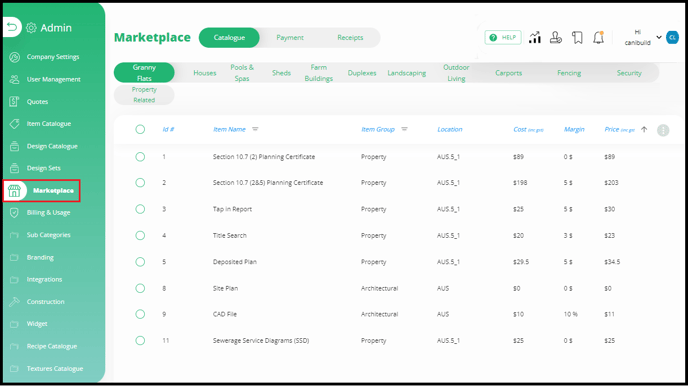Viewport: 688px width, 386px height.
Task: Click the CL user avatar
Action: tap(672, 38)
